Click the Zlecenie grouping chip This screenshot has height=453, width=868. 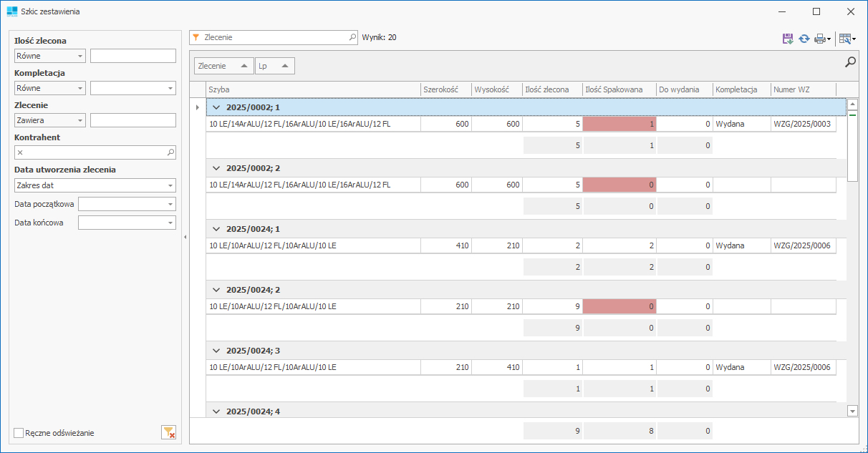point(223,66)
